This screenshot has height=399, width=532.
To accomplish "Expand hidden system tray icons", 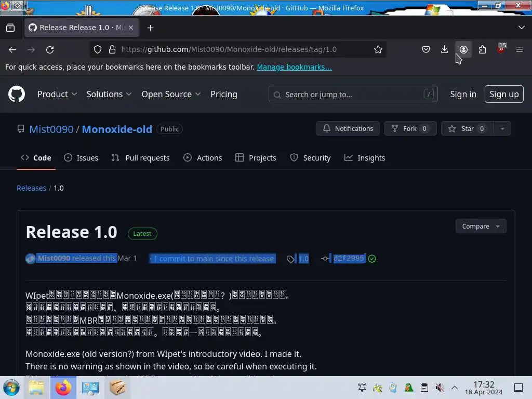I will pos(455,388).
